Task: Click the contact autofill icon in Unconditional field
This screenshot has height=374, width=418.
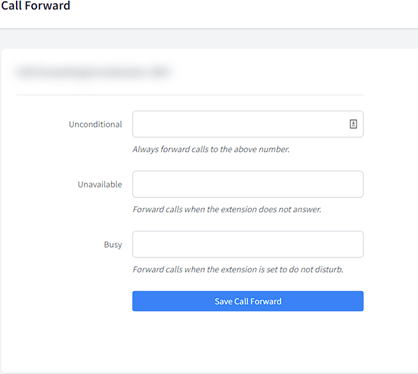Action: click(x=353, y=124)
